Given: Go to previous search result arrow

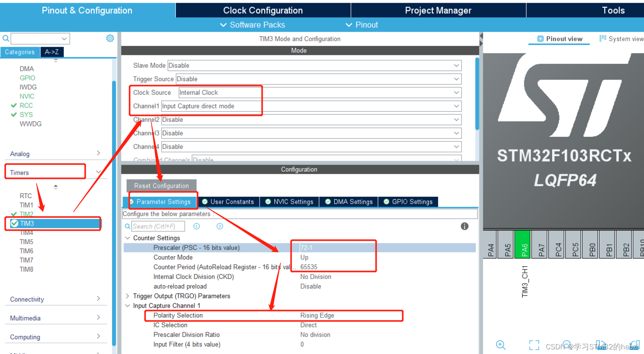Looking at the screenshot, I should click(197, 226).
